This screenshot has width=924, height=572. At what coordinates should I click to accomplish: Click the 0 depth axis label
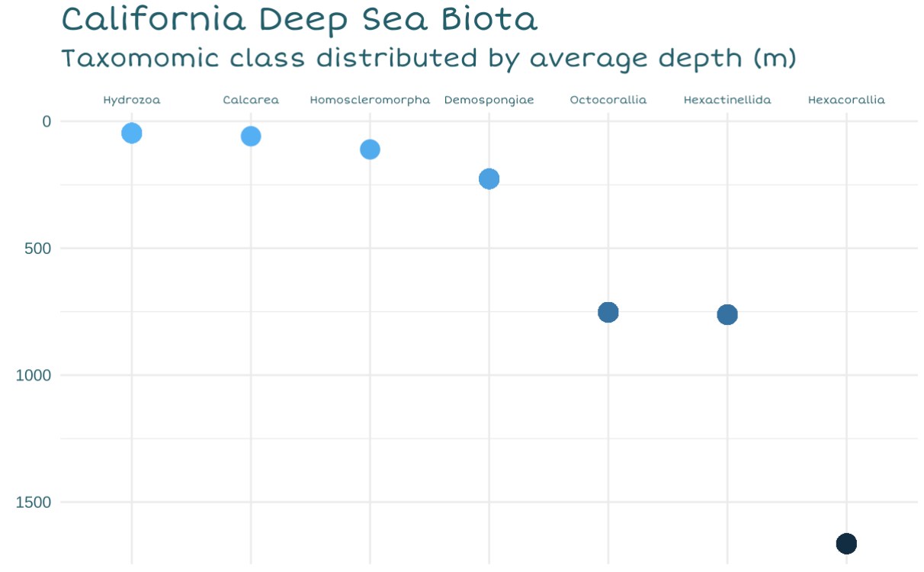pyautogui.click(x=47, y=121)
